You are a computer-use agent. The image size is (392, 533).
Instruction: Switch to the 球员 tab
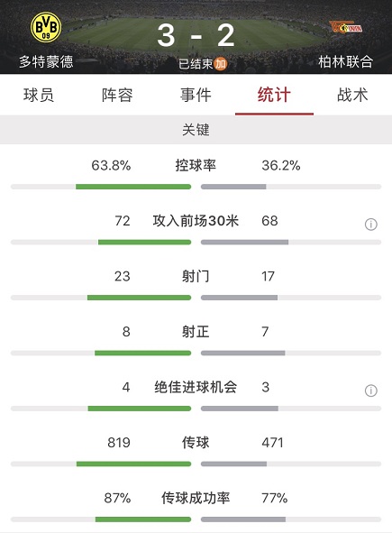point(39,95)
